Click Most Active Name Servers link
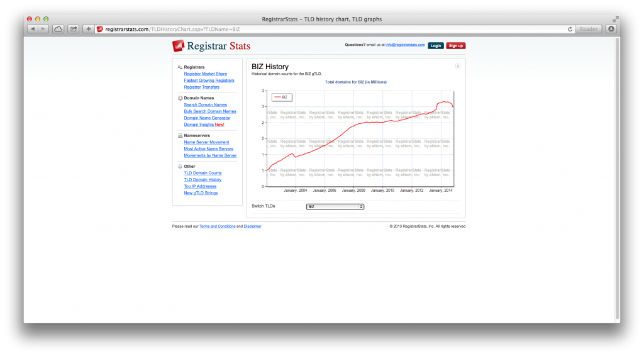Image resolution: width=644 pixels, height=356 pixels. coord(208,148)
